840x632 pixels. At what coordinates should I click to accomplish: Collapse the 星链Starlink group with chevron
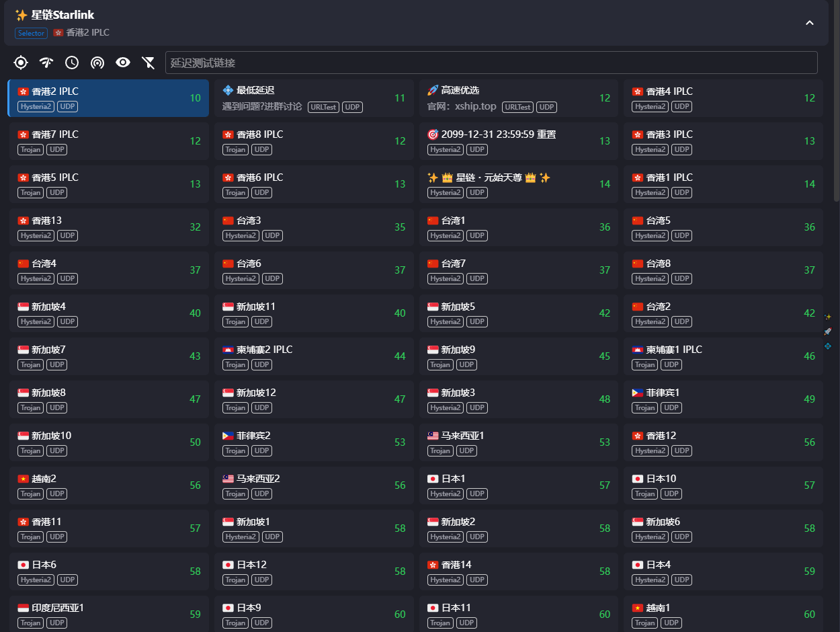(810, 22)
